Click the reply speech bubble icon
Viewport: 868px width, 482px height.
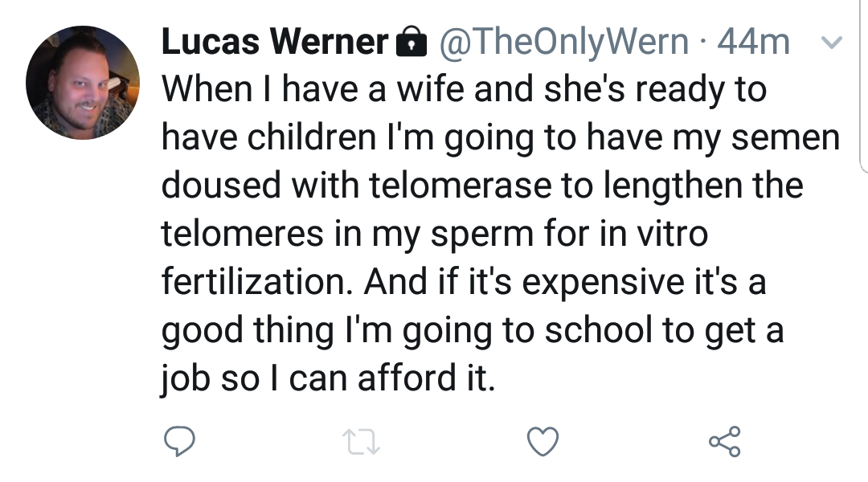(x=179, y=441)
